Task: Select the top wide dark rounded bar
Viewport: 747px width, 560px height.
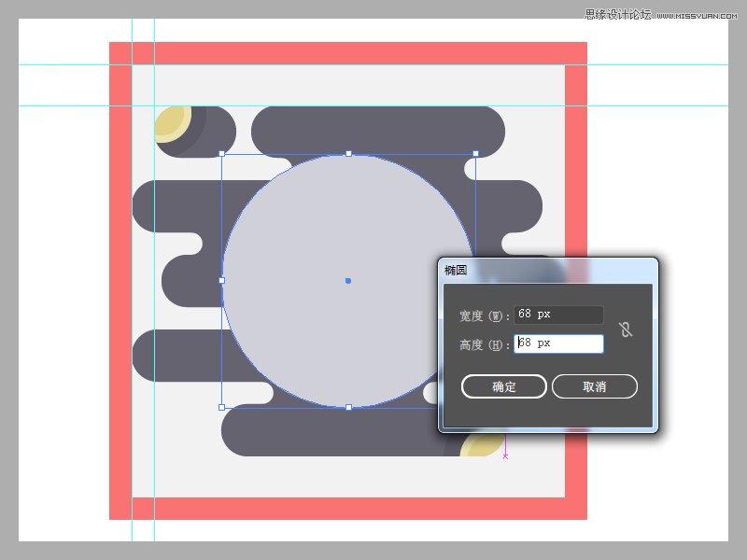Action: click(378, 129)
